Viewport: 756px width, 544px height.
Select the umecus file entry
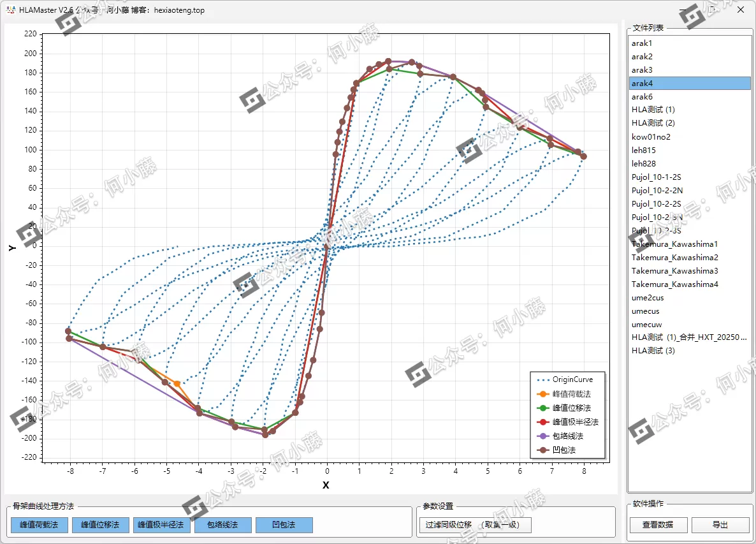(x=645, y=311)
